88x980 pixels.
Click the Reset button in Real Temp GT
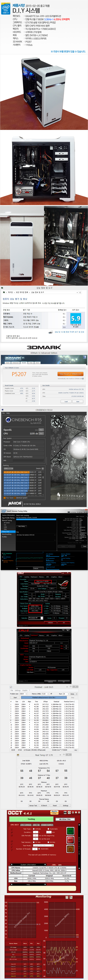(55, 806)
